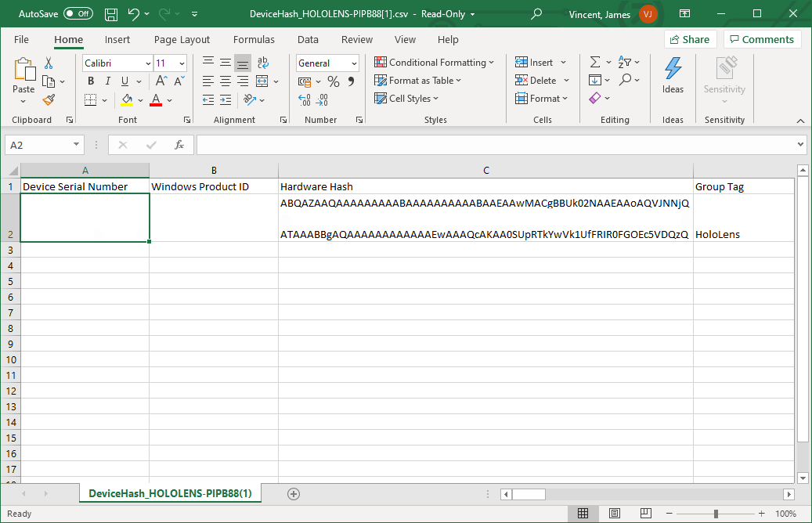
Task: Open the Search magnifier in title bar
Action: coord(536,14)
